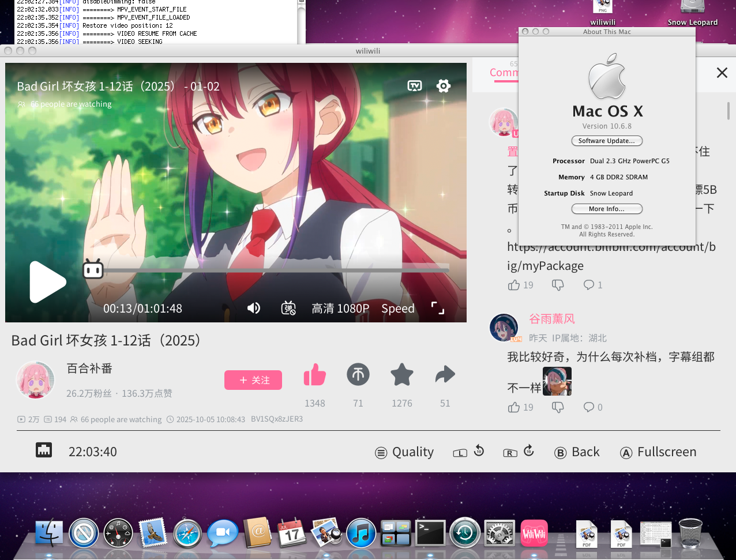
Task: Open replies on the 谷雨薰风 comment showing 0
Action: click(x=593, y=407)
